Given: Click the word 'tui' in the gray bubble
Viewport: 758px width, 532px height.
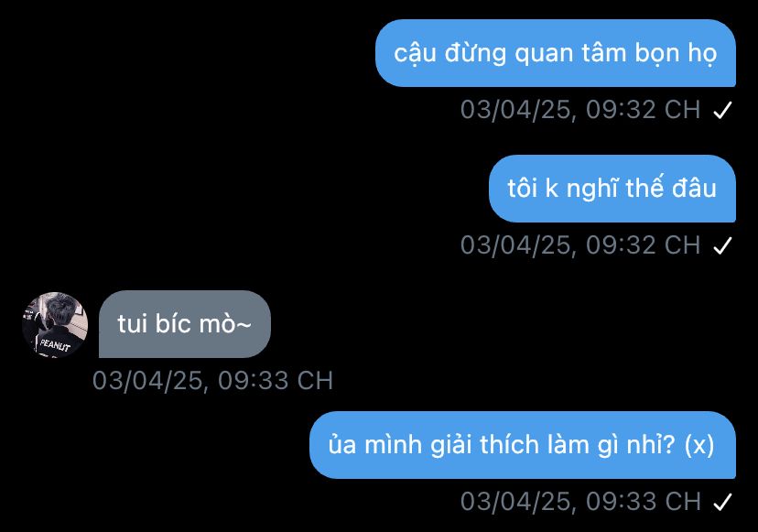Looking at the screenshot, I should [132, 323].
